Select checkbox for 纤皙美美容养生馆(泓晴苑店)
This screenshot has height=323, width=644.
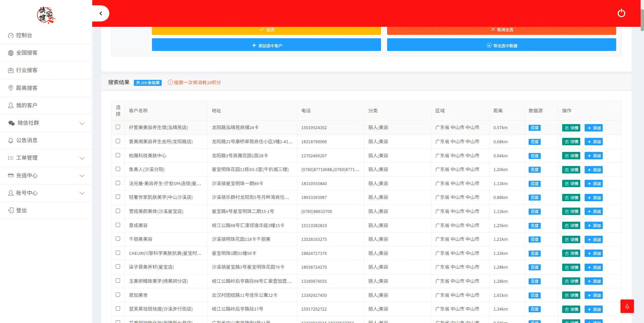click(x=118, y=127)
